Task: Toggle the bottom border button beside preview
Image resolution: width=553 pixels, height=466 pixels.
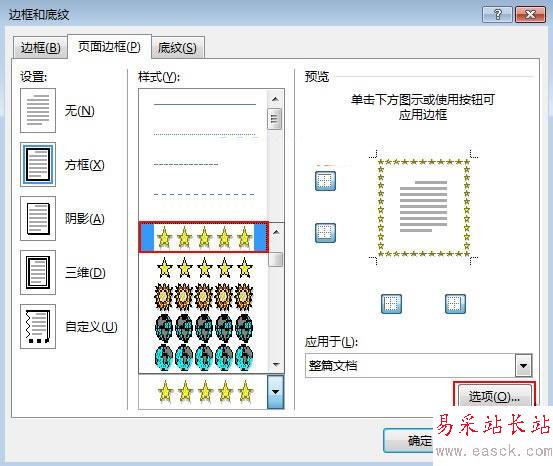Action: 325,233
